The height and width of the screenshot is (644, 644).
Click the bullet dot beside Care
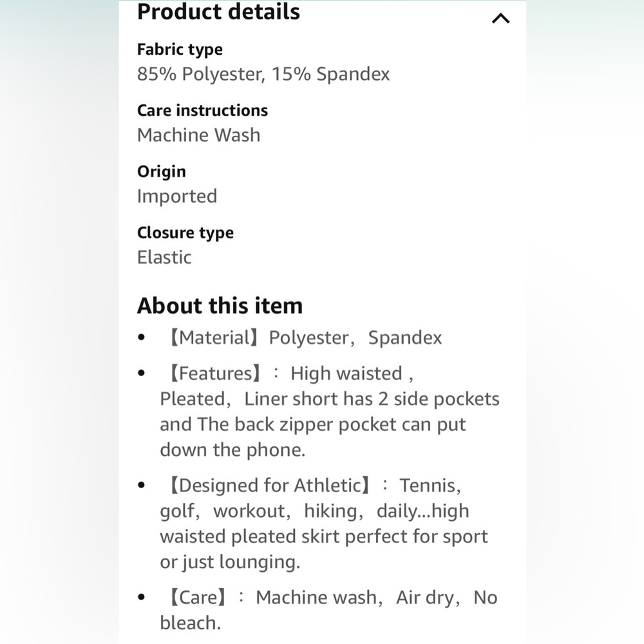click(x=142, y=597)
